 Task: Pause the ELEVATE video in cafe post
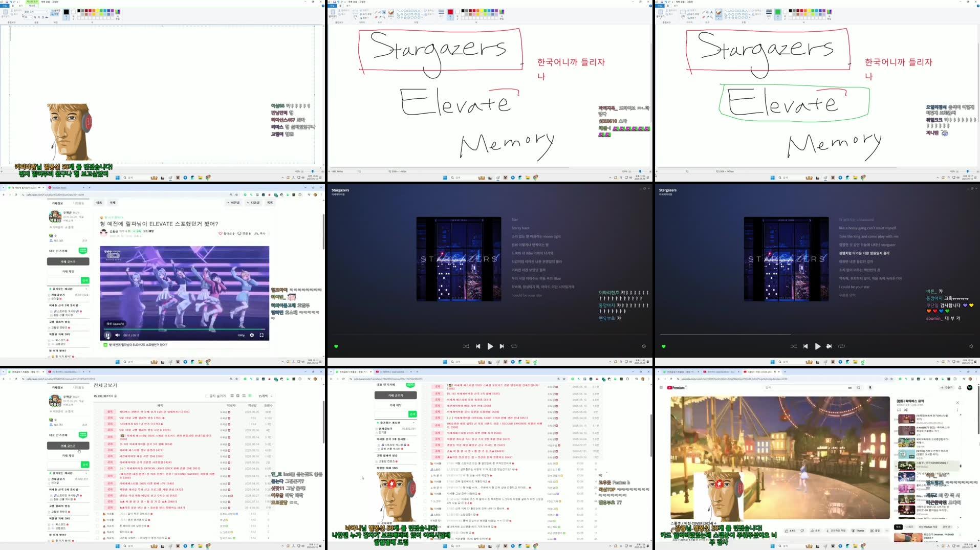pyautogui.click(x=107, y=335)
